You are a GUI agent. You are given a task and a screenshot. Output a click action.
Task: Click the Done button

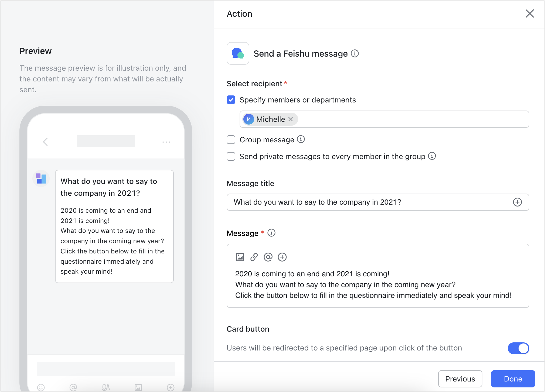(x=513, y=379)
